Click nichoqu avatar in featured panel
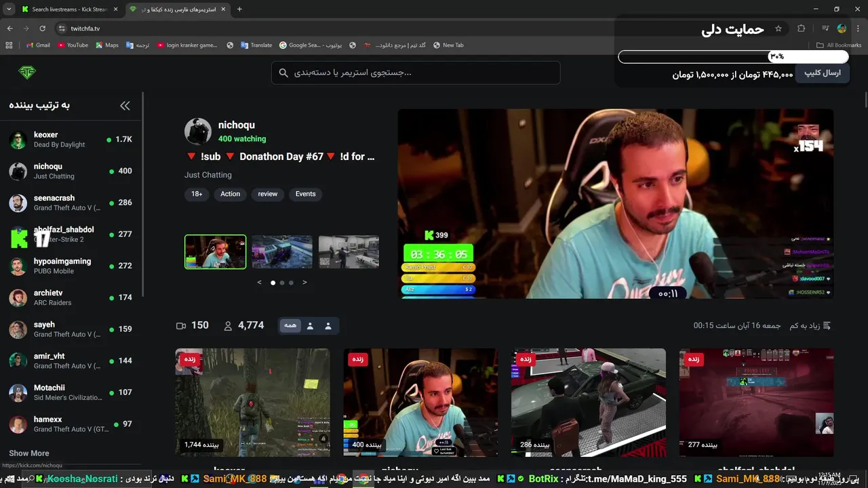This screenshot has height=488, width=868. tap(198, 131)
